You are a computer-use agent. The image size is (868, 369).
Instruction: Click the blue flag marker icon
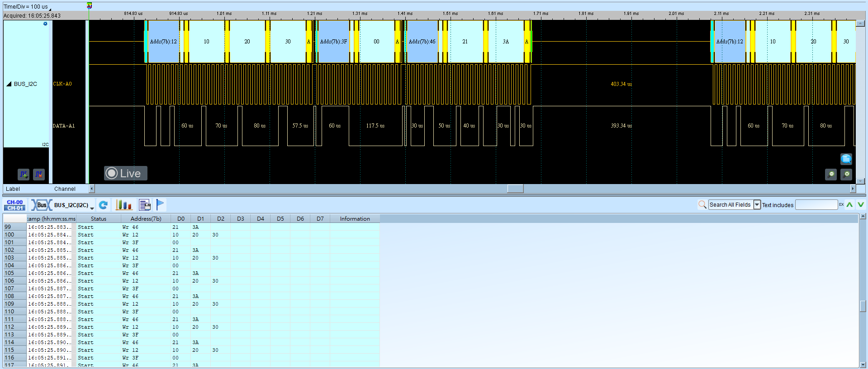coord(160,205)
